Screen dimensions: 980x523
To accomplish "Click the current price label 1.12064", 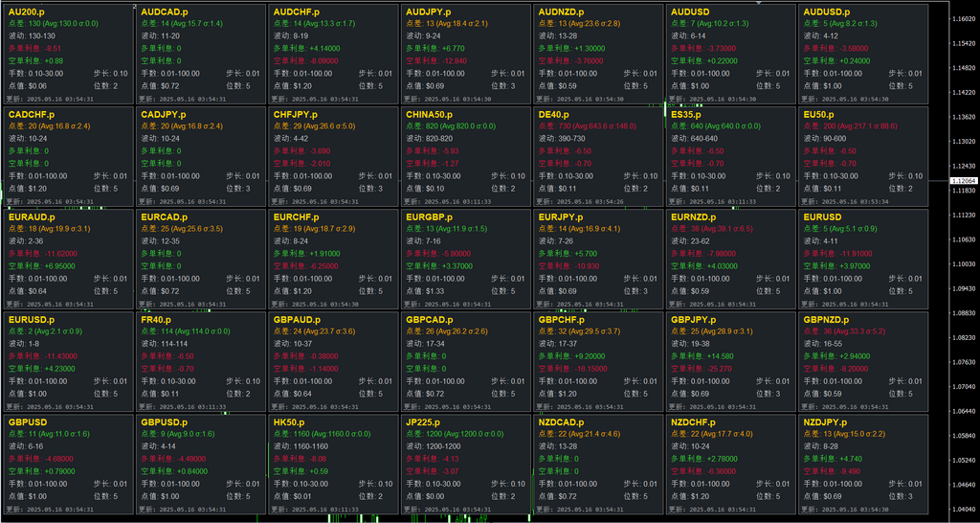I will click(964, 181).
